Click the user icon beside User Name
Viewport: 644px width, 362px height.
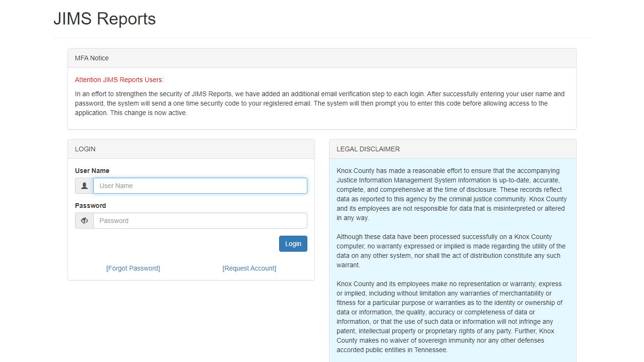(x=84, y=186)
